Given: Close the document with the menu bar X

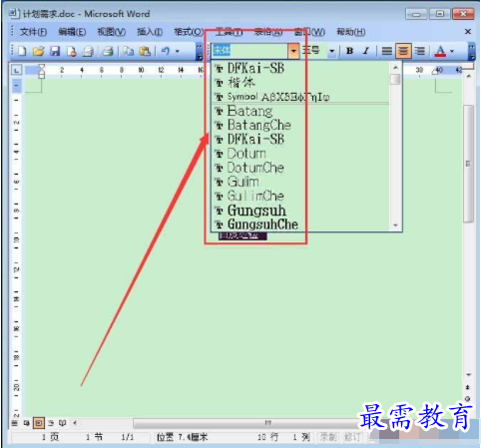Looking at the screenshot, I should pos(468,32).
